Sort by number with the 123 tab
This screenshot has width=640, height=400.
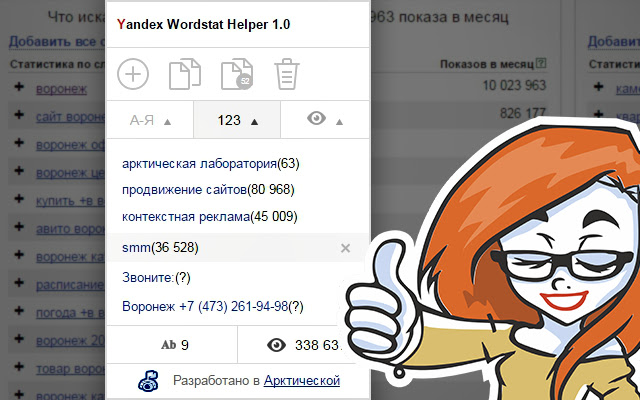(x=237, y=120)
